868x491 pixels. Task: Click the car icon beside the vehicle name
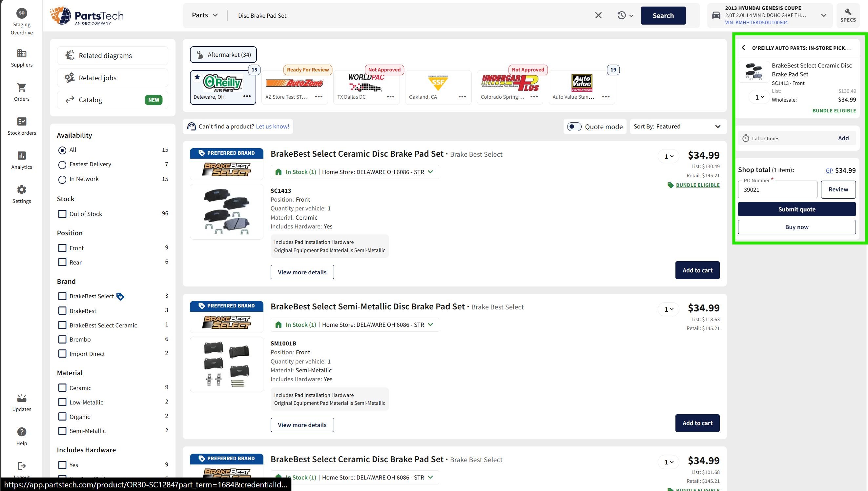[716, 15]
